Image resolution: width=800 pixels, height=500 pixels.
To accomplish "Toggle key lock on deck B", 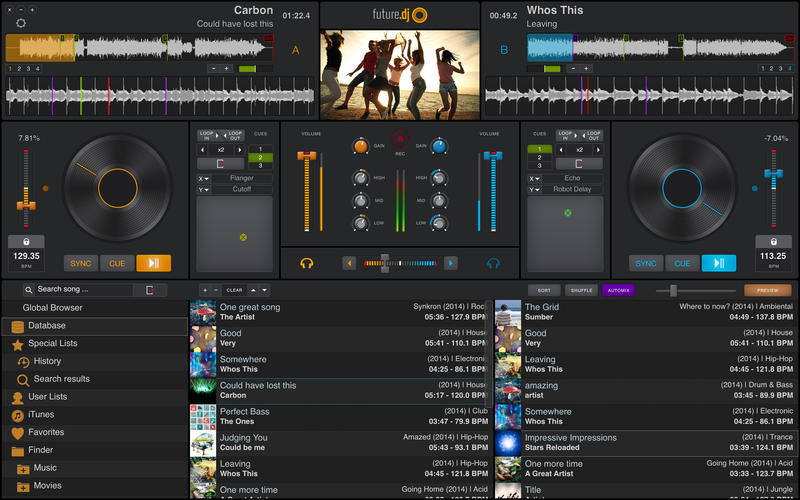I will [x=772, y=242].
